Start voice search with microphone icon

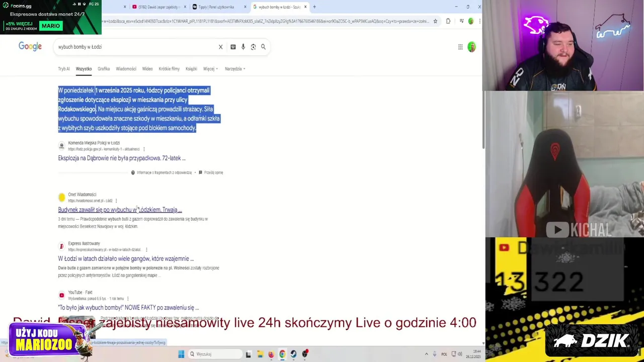pos(243,47)
